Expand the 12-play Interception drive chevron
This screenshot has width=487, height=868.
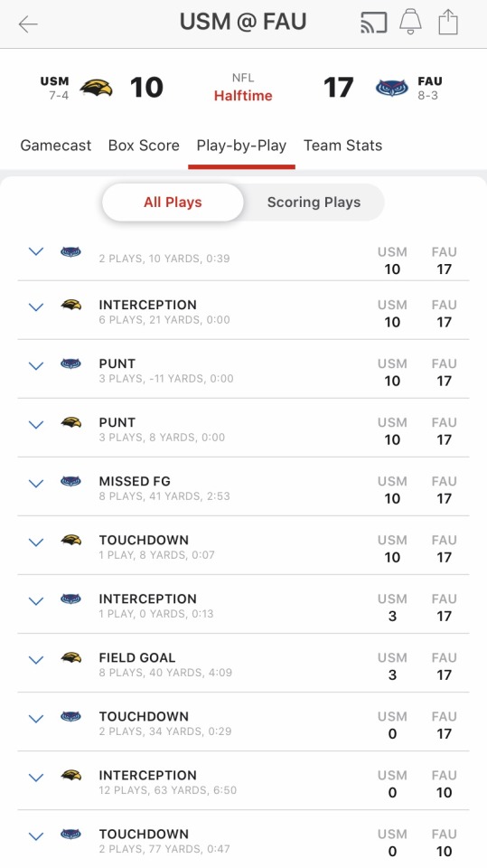point(36,778)
